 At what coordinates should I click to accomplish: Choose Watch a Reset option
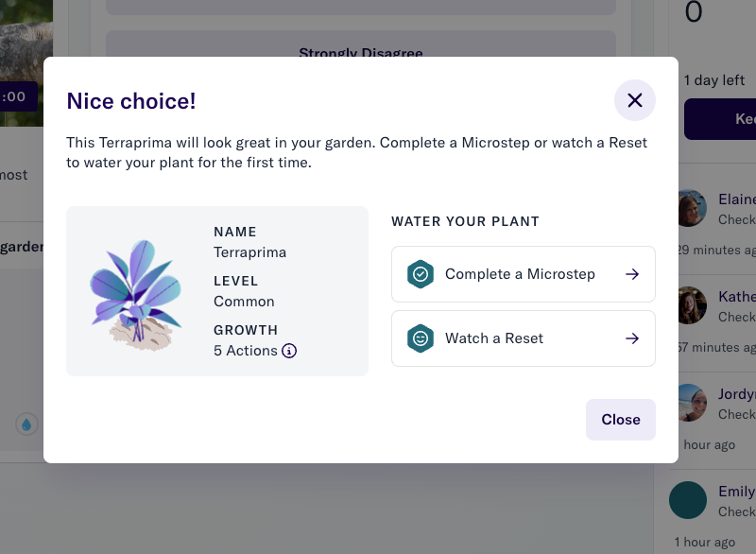pyautogui.click(x=524, y=338)
